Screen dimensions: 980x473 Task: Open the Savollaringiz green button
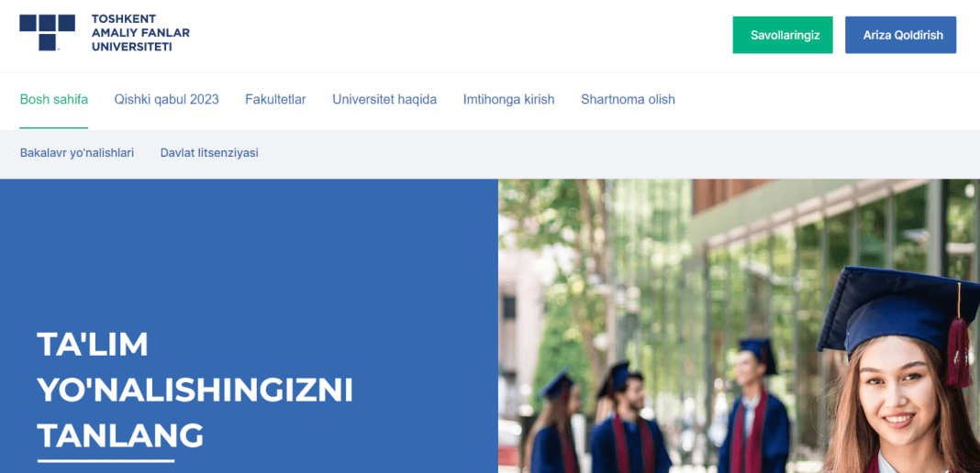783,35
